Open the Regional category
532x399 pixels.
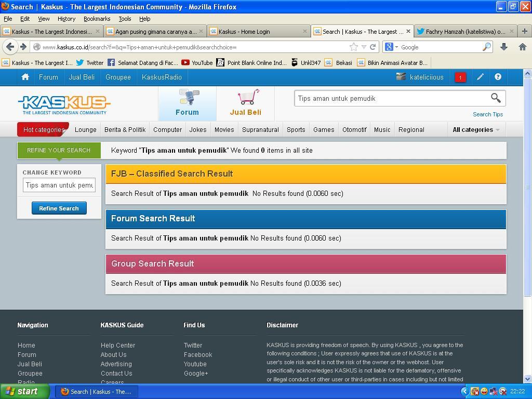(x=411, y=129)
